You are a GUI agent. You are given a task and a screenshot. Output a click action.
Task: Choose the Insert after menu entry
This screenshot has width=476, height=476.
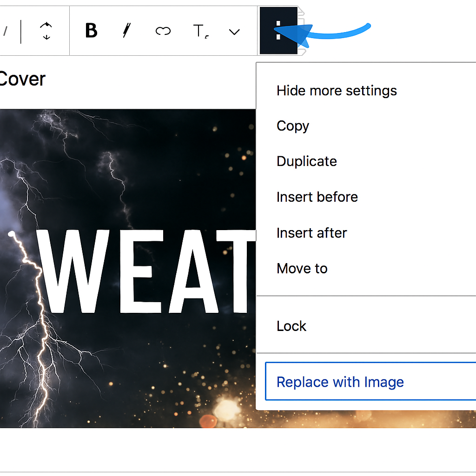click(311, 233)
